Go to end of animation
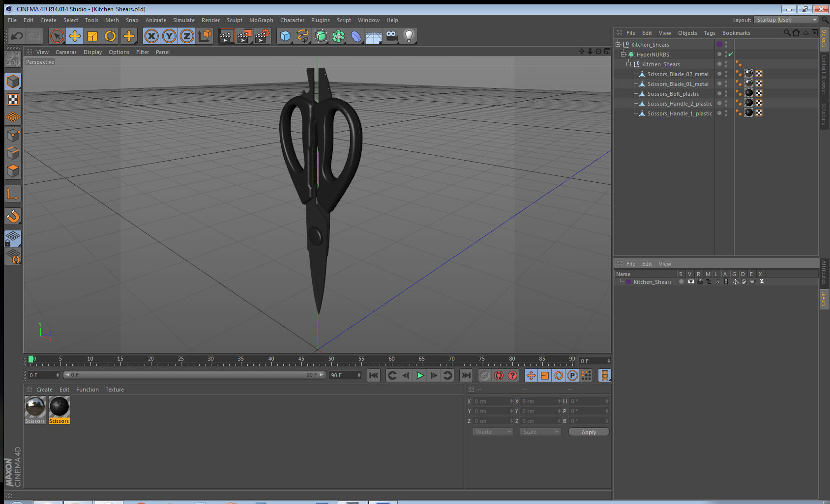The height and width of the screenshot is (504, 830). pos(466,375)
